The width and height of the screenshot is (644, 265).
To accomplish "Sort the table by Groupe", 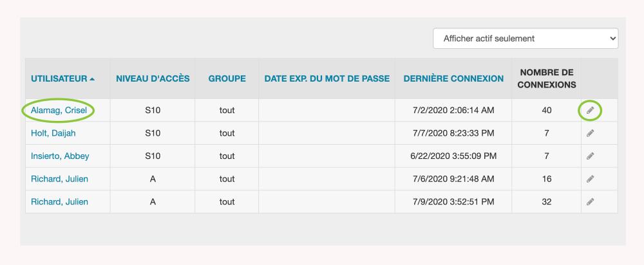I will [227, 78].
